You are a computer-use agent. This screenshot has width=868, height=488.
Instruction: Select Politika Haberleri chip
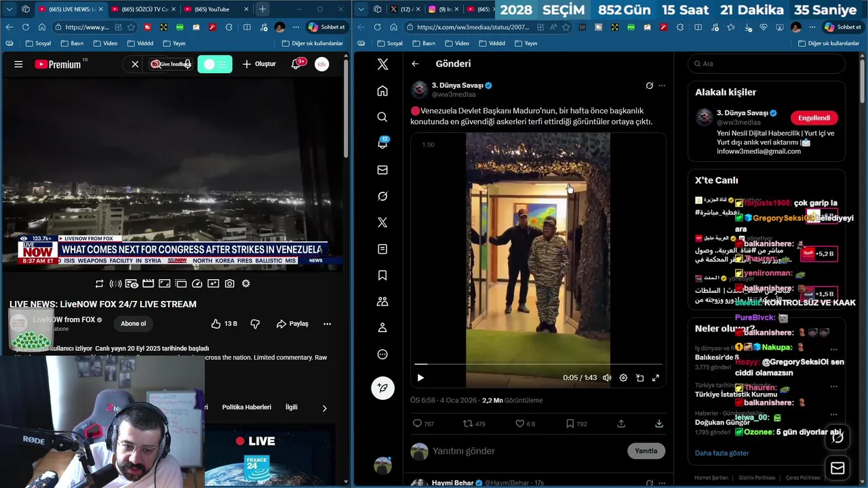(x=247, y=407)
